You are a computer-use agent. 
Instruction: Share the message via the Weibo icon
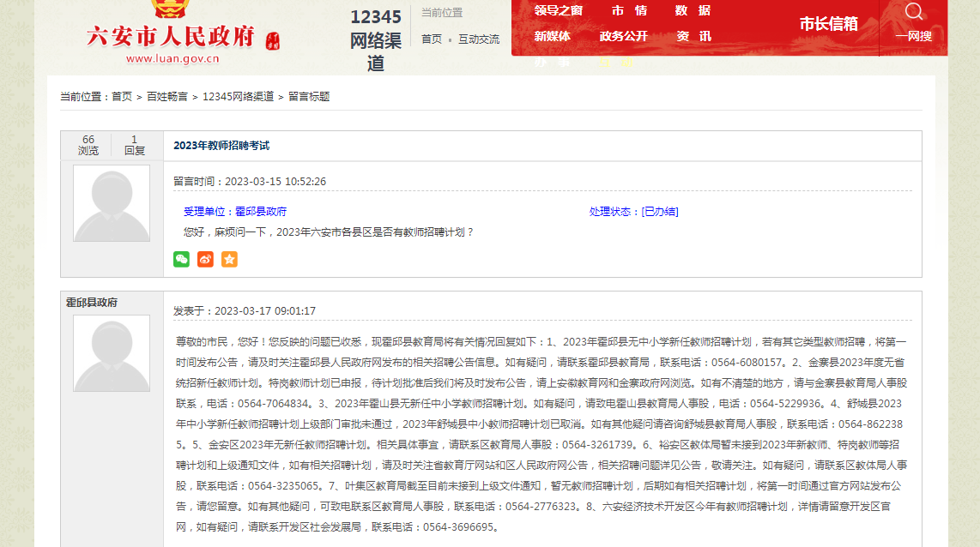click(206, 259)
